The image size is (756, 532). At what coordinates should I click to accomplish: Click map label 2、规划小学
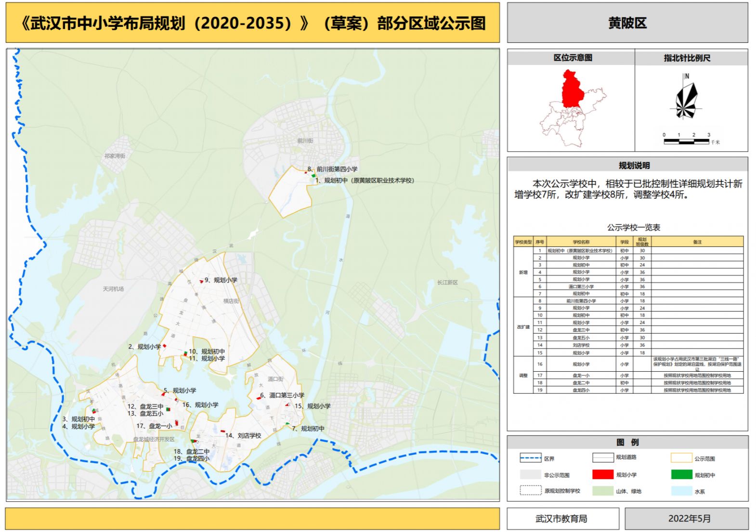tap(144, 347)
